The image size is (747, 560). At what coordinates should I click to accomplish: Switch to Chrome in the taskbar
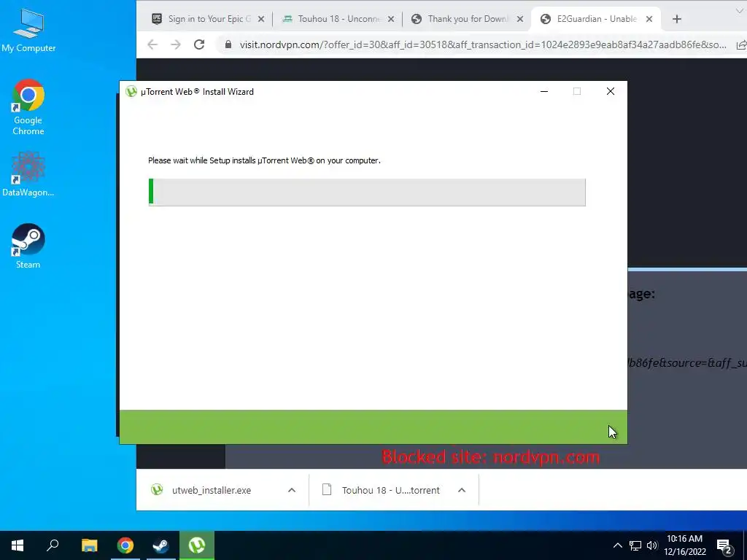point(125,545)
